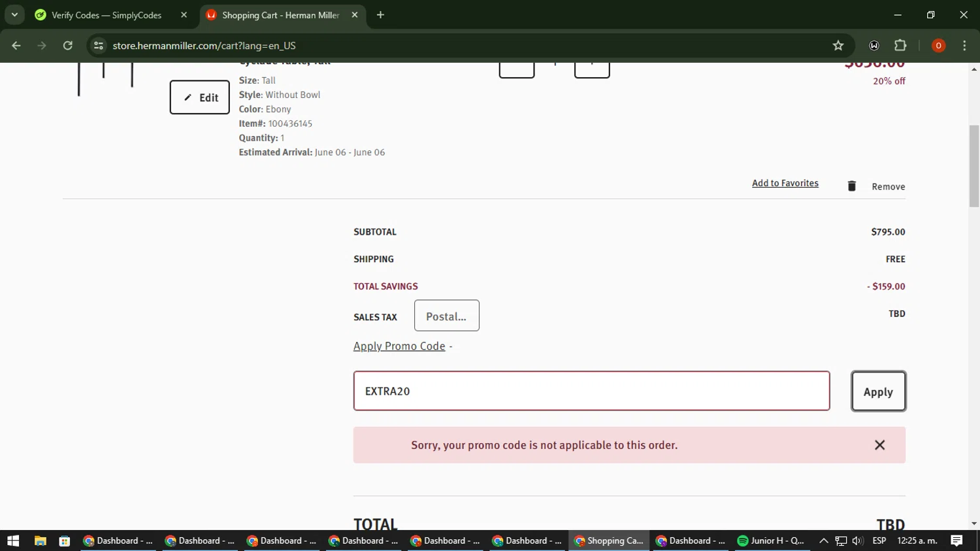Click the Color: Ebony line
Image resolution: width=980 pixels, height=551 pixels.
click(265, 109)
